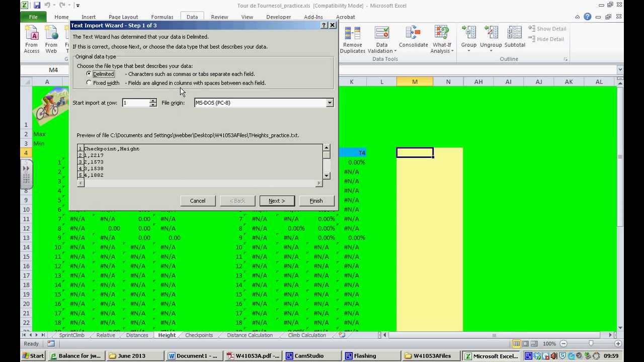Select column header N
This screenshot has height=362, width=644.
[x=448, y=81]
